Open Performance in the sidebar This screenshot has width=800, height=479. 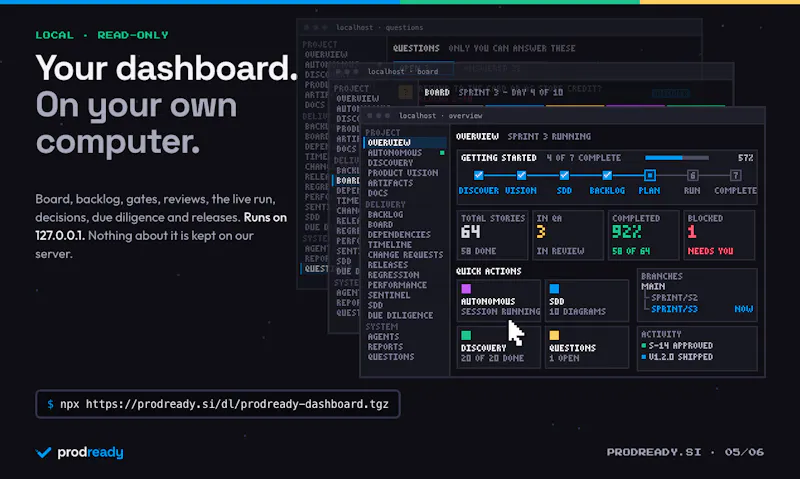point(397,285)
